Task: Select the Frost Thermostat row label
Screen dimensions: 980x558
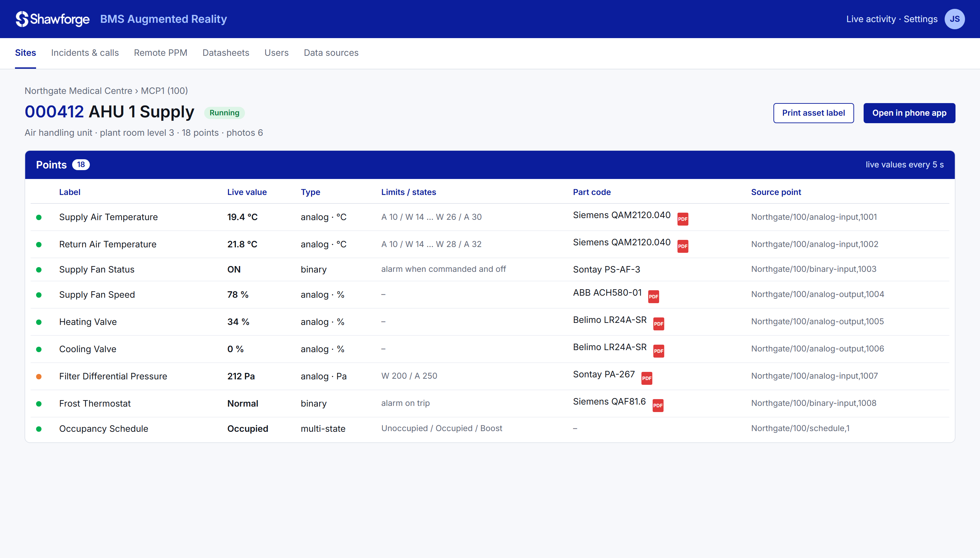Action: click(x=95, y=403)
